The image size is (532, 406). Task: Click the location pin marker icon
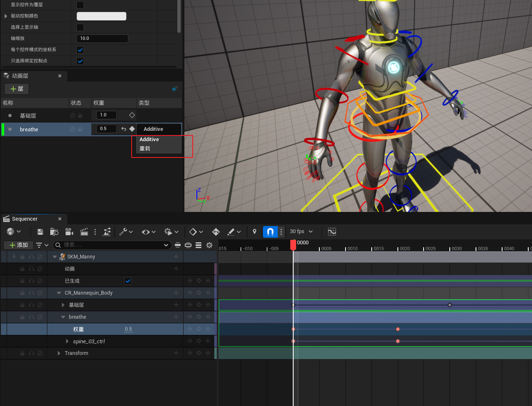(255, 232)
